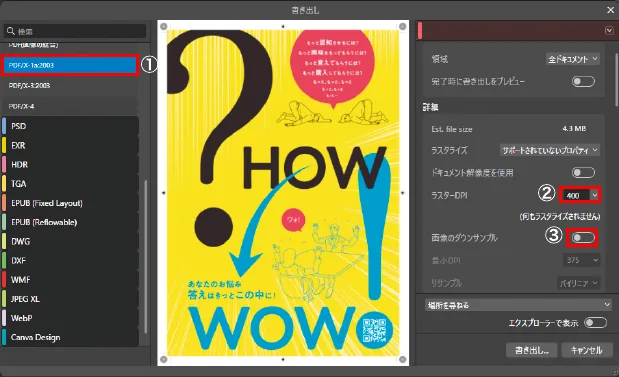Choose JPEG XL export format
619x377 pixels.
tap(70, 299)
